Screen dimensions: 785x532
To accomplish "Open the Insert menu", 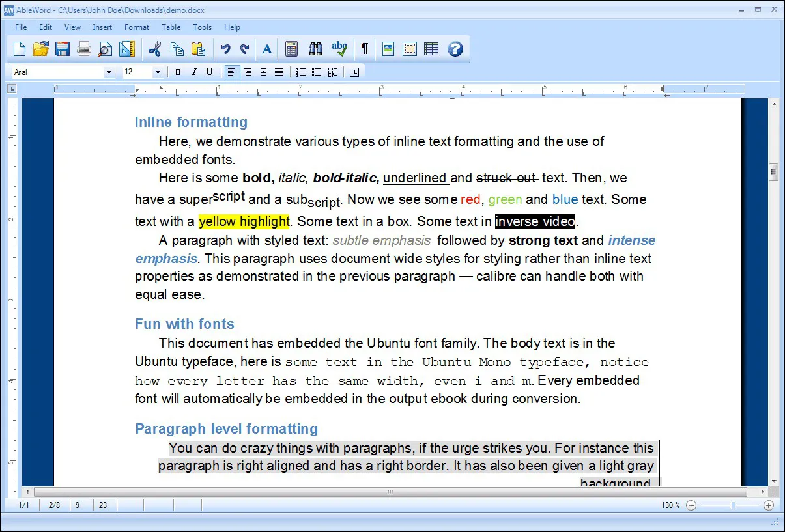I will pyautogui.click(x=102, y=27).
